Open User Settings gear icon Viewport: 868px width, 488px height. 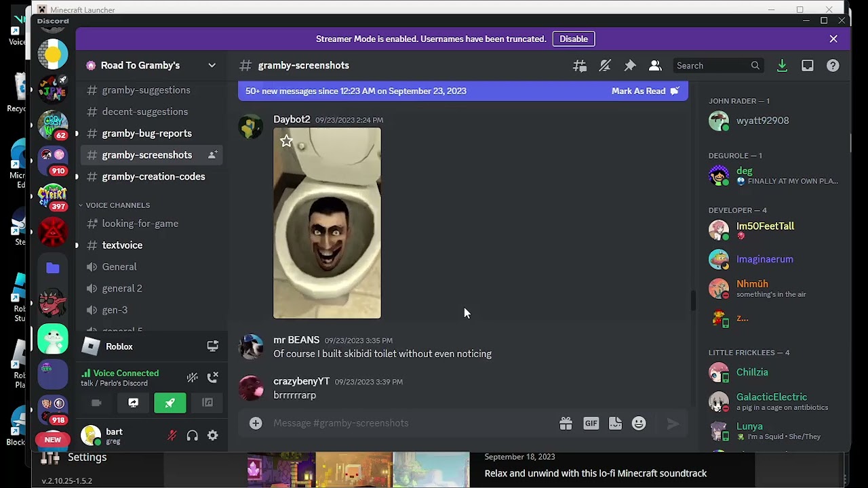click(x=213, y=436)
